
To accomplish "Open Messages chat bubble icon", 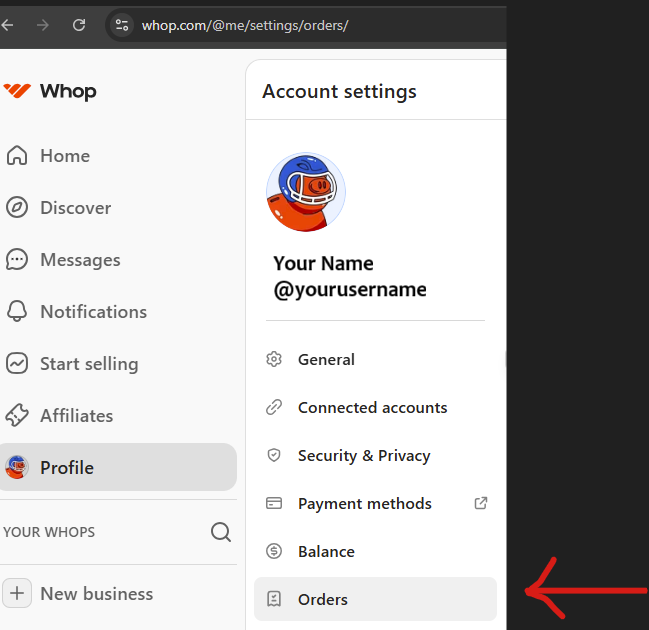I will (x=17, y=260).
